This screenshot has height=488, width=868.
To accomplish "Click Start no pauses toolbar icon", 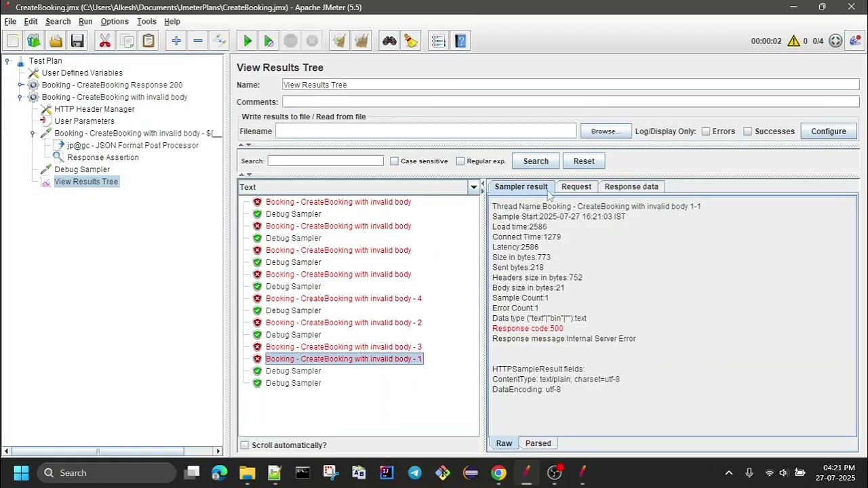I will click(269, 41).
